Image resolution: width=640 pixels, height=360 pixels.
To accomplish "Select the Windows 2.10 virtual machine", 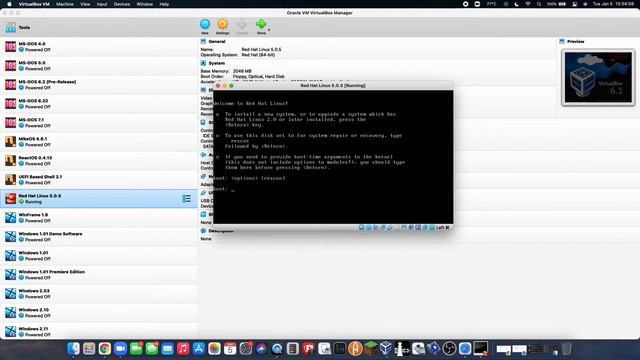I will coord(99,313).
